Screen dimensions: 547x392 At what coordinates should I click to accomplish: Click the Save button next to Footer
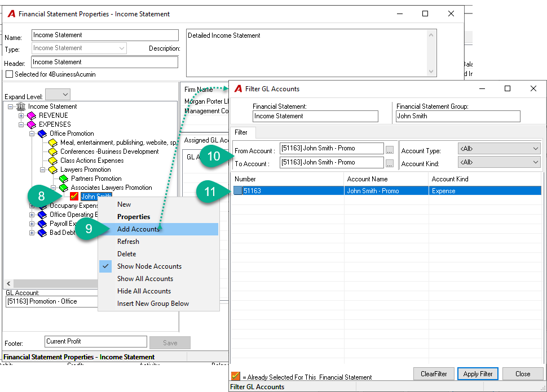pos(170,343)
